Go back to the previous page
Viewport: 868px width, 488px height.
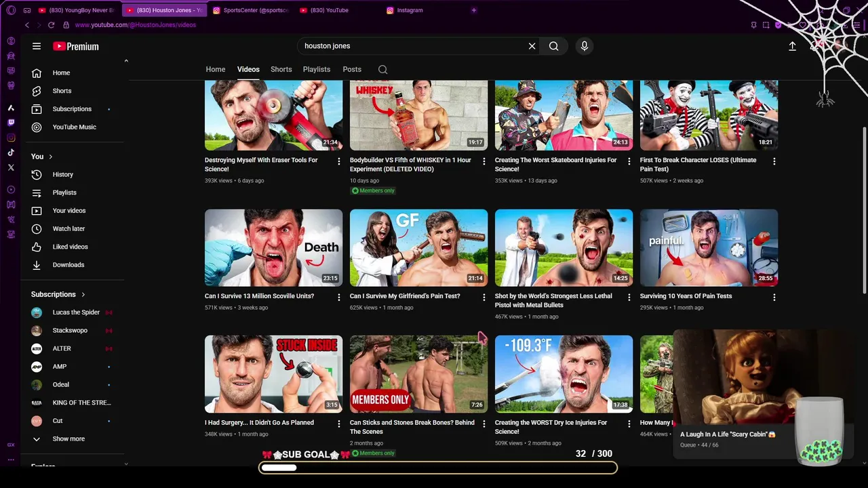27,25
